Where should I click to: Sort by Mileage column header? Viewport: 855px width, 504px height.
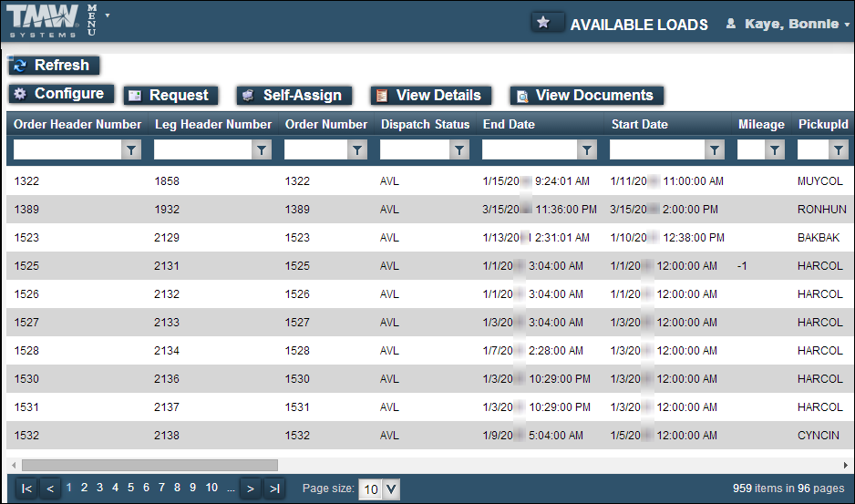pyautogui.click(x=761, y=124)
